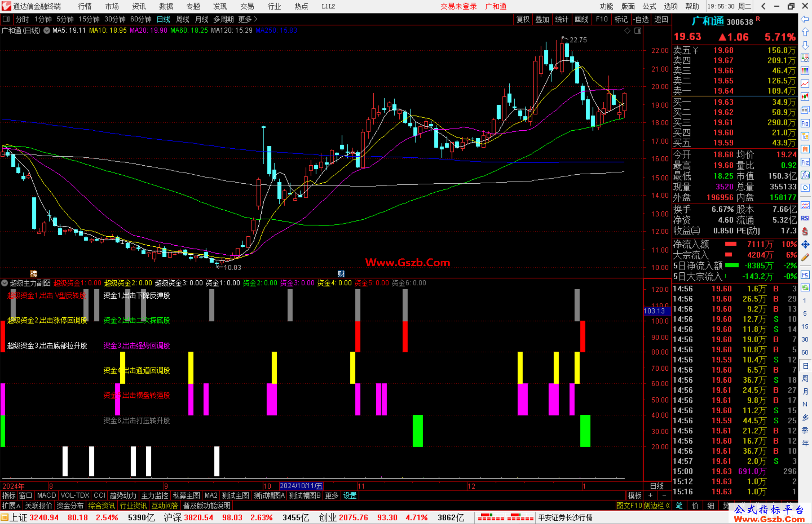Image resolution: width=812 pixels, height=524 pixels.
Task: Expand the 更多 period dropdown in the top toolbar
Action: (248, 19)
